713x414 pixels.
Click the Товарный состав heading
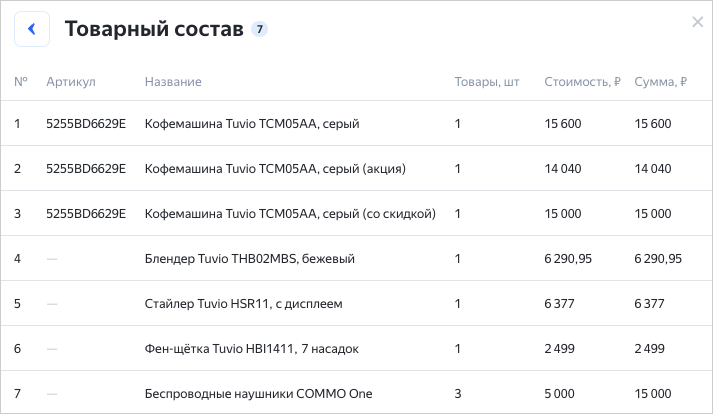click(154, 29)
